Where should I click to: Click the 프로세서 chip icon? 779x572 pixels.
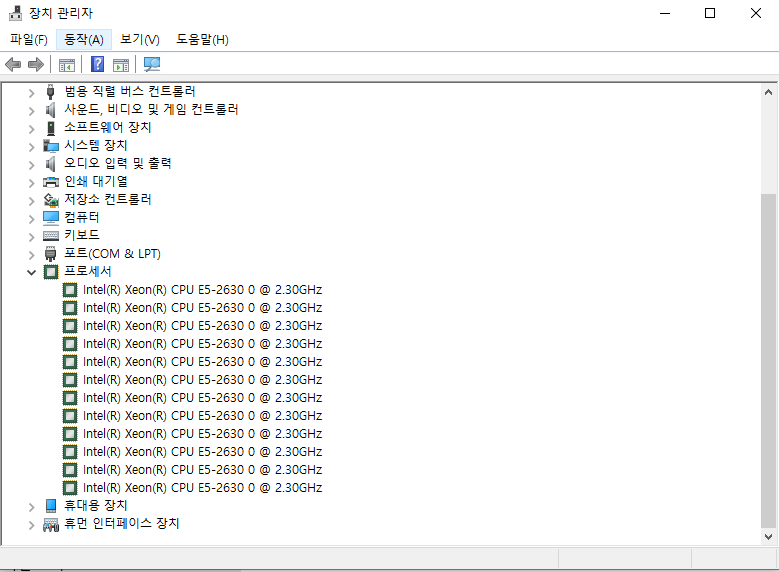coord(51,272)
